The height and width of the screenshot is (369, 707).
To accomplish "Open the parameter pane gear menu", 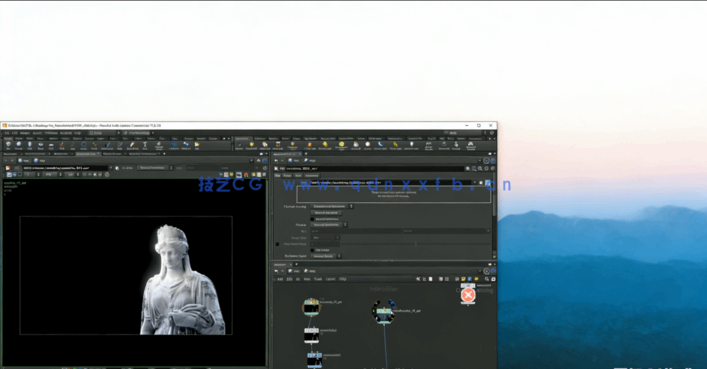I will point(468,169).
